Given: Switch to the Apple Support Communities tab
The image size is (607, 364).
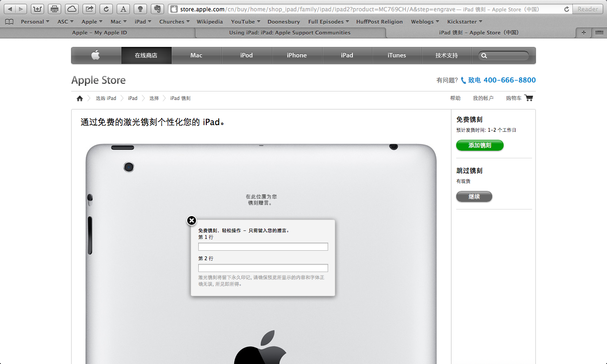Looking at the screenshot, I should (290, 33).
